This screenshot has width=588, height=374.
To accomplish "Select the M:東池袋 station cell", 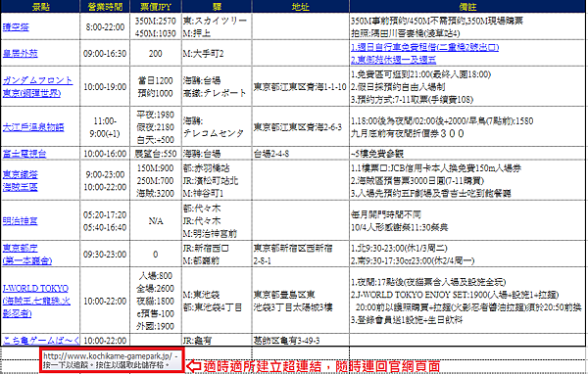I will click(x=217, y=301).
